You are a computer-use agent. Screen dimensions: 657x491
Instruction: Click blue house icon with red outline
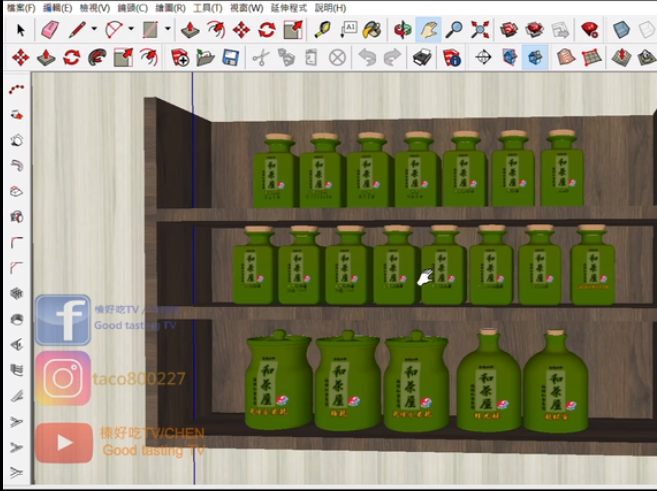[x=509, y=57]
